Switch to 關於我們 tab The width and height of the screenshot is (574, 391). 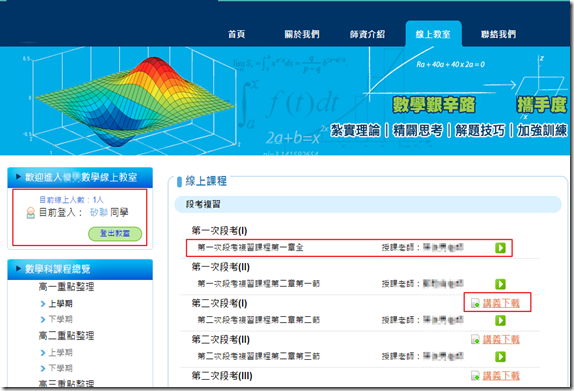coord(302,34)
